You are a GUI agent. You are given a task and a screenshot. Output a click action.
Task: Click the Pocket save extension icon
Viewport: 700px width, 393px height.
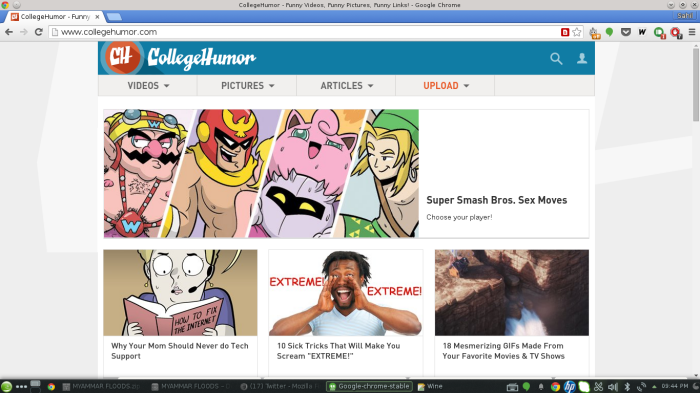coord(626,32)
